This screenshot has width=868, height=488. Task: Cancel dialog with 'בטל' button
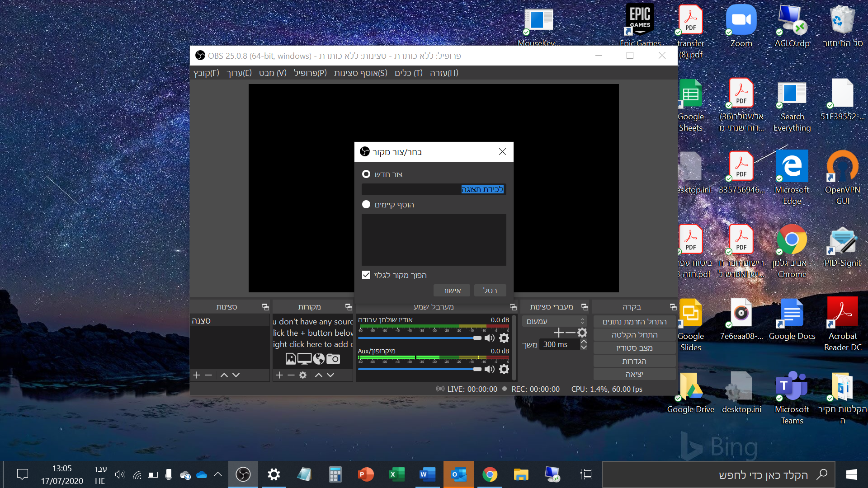click(x=490, y=290)
